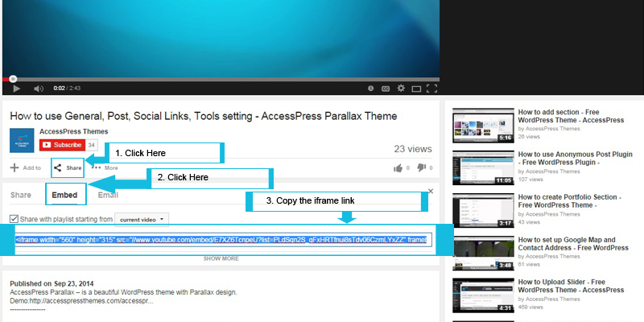Click the iframe embed code field
This screenshot has height=322, width=644.
click(224, 240)
